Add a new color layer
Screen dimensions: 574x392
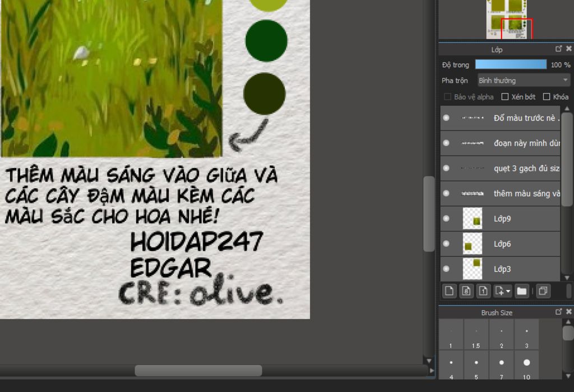(x=449, y=291)
